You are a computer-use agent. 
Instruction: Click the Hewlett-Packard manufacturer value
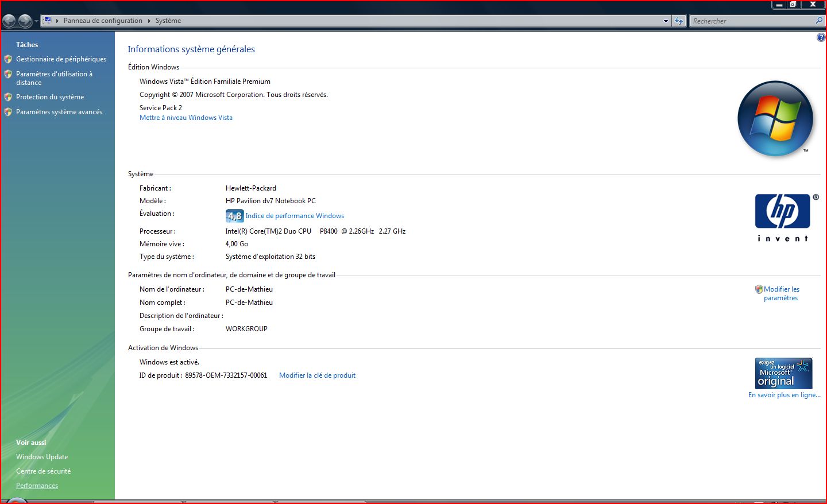coord(251,188)
